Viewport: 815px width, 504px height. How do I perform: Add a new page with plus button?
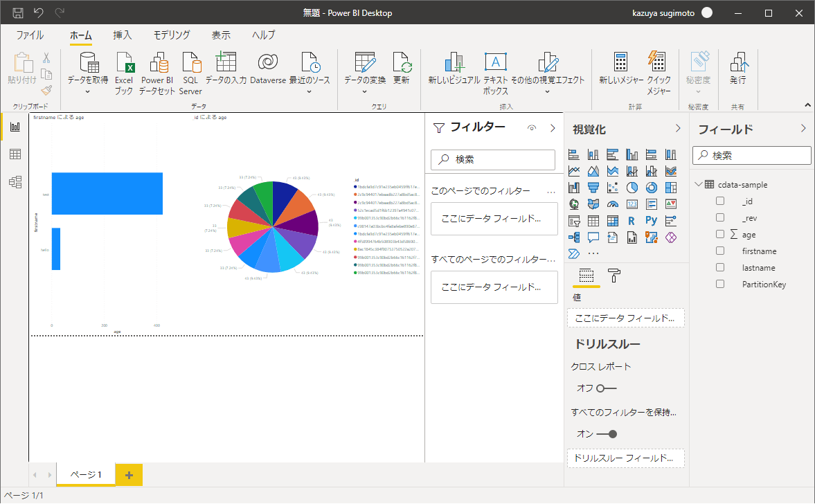(129, 474)
